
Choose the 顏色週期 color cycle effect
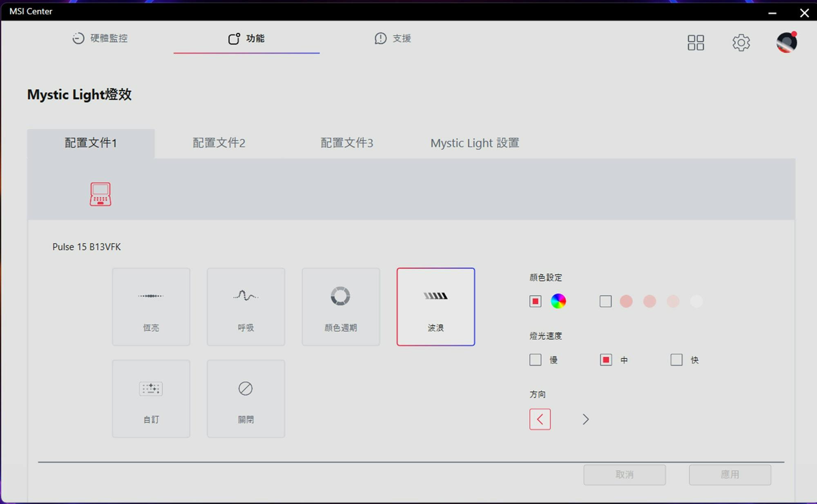point(341,307)
